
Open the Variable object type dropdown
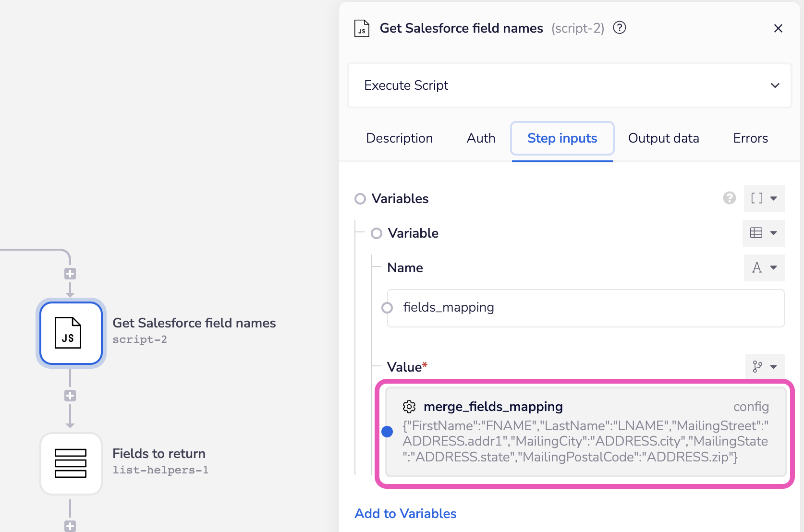764,233
